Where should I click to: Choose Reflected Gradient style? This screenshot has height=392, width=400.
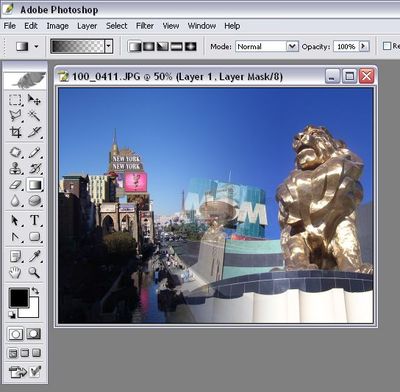coord(176,46)
